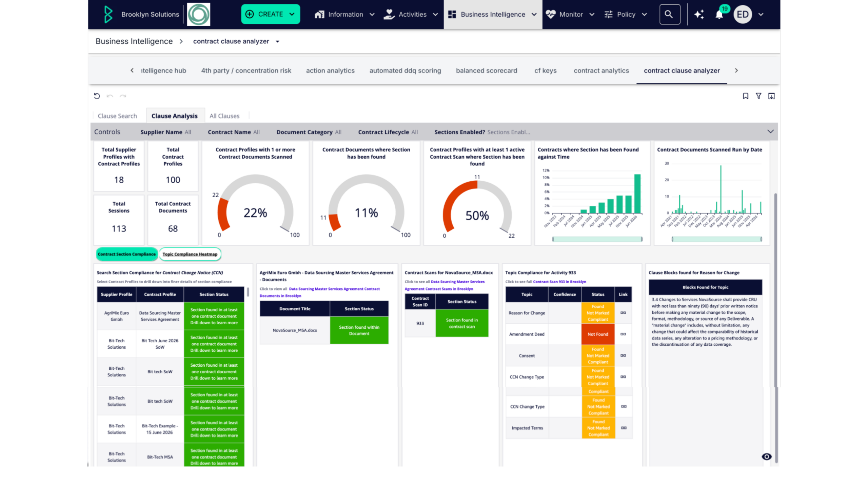Click the filter funnel icon
Image resolution: width=868 pixels, height=488 pixels.
coord(758,96)
